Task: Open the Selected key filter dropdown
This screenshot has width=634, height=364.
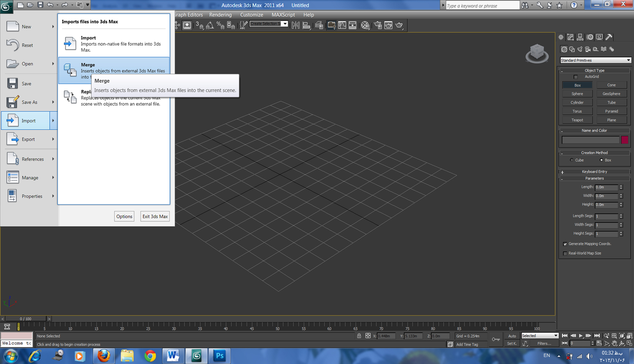Action: (x=540, y=336)
